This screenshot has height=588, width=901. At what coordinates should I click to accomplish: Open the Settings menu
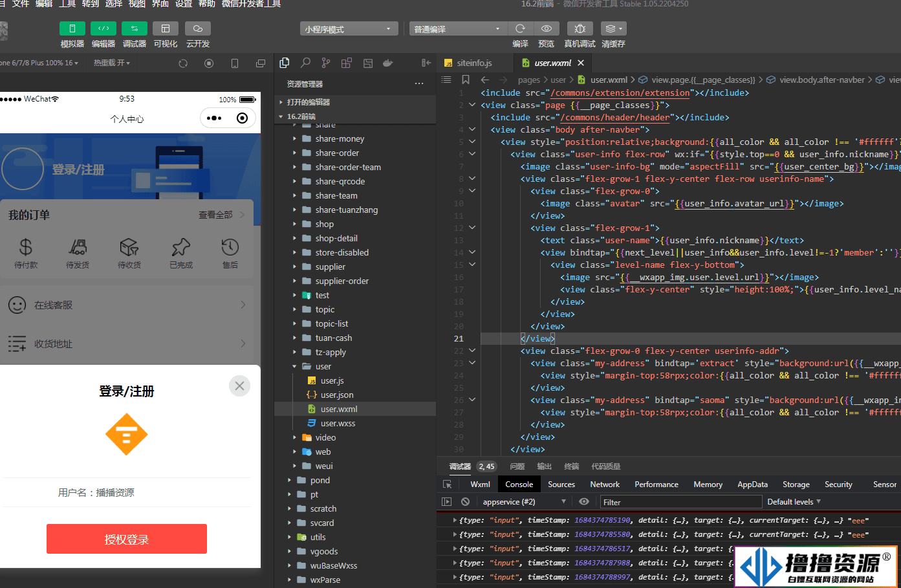click(x=184, y=4)
